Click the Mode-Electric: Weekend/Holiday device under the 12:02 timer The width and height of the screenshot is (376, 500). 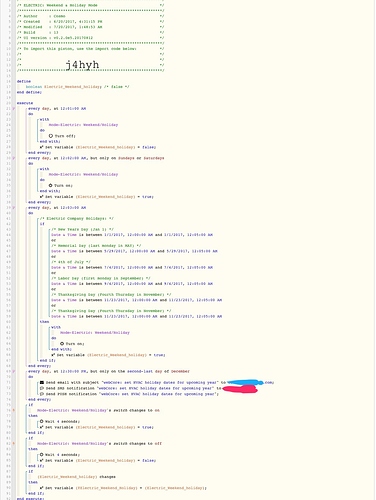83,174
